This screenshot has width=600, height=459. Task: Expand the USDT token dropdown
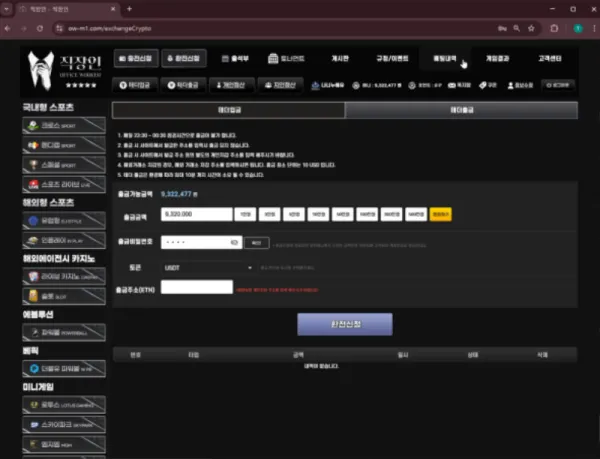click(208, 268)
